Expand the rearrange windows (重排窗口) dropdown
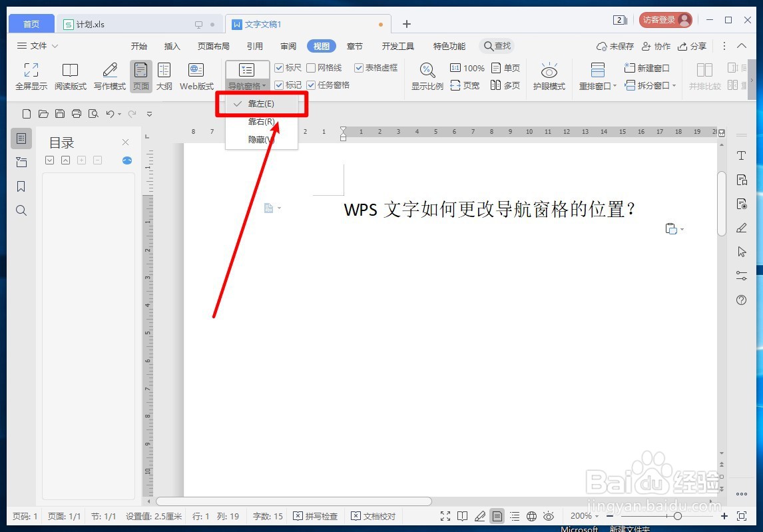This screenshot has height=532, width=763. [x=598, y=86]
